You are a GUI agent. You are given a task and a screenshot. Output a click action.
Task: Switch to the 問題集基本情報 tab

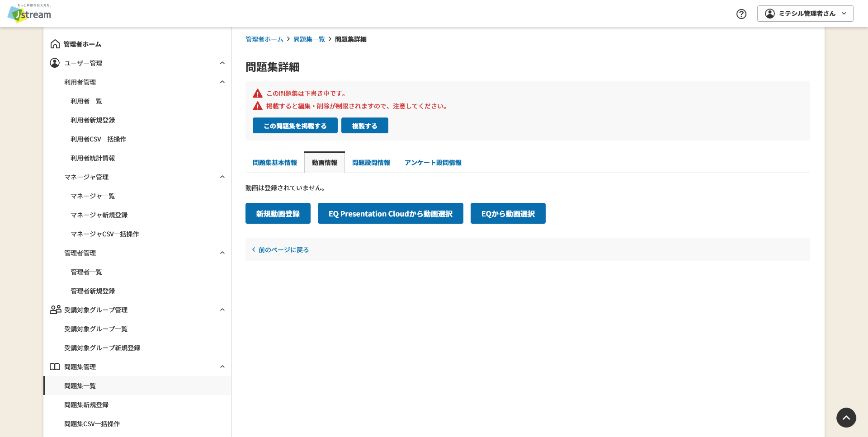coord(275,163)
